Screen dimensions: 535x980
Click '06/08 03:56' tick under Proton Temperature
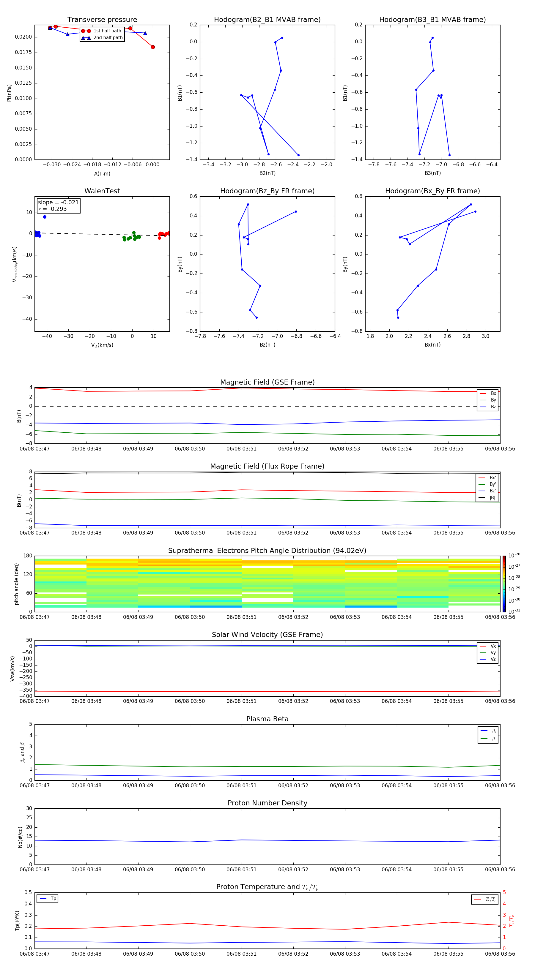(x=500, y=954)
